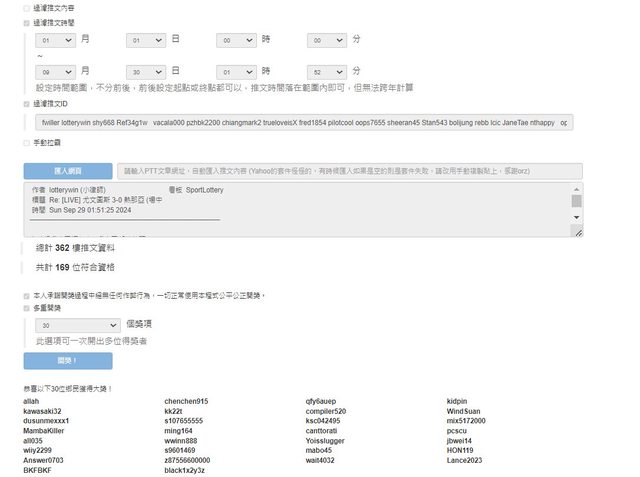The height and width of the screenshot is (477, 640).
Task: Click the article preview box scrollbar
Action: [576, 209]
